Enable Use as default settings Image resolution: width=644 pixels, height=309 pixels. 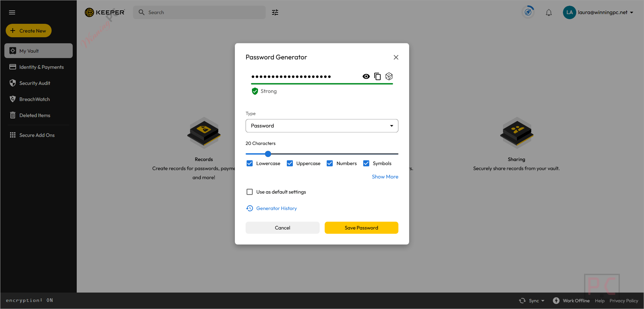[x=250, y=192]
